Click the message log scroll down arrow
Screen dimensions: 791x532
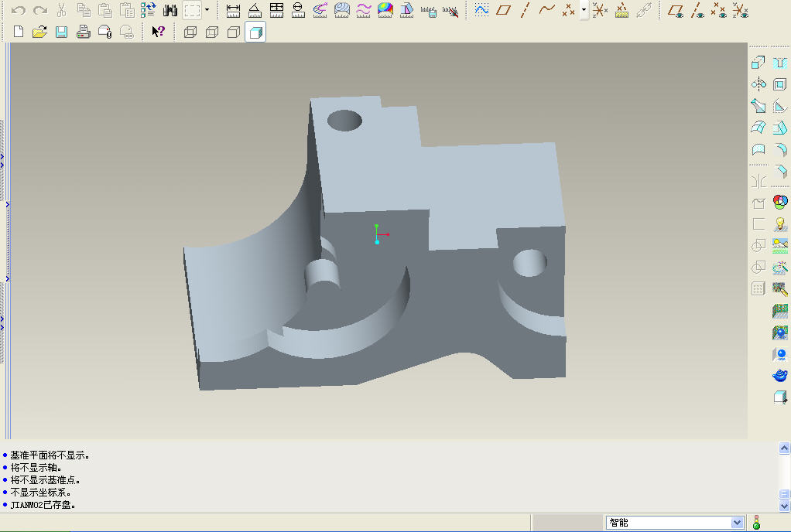[x=784, y=506]
